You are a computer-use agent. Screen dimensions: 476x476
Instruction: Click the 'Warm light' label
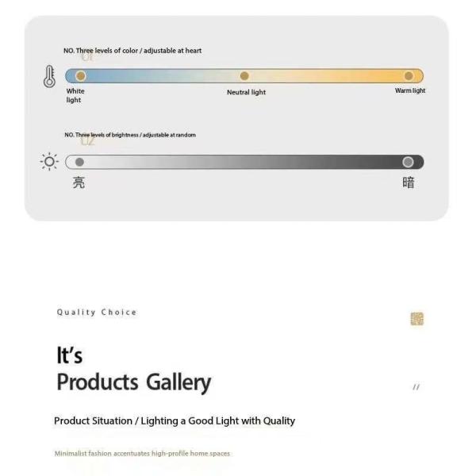(x=410, y=90)
